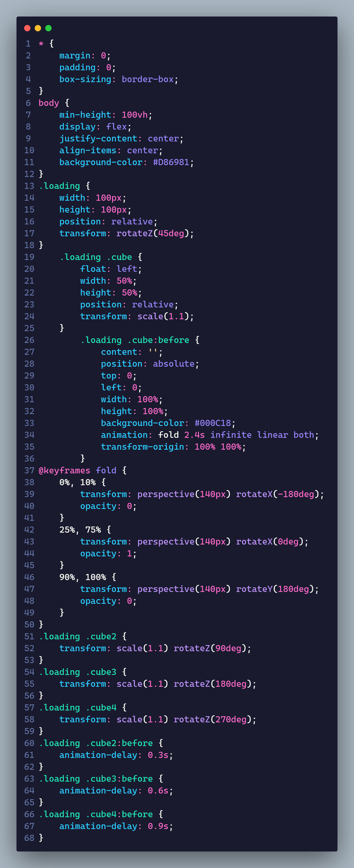Click the both fill-mode keyword
The width and height of the screenshot is (354, 868).
[303, 435]
